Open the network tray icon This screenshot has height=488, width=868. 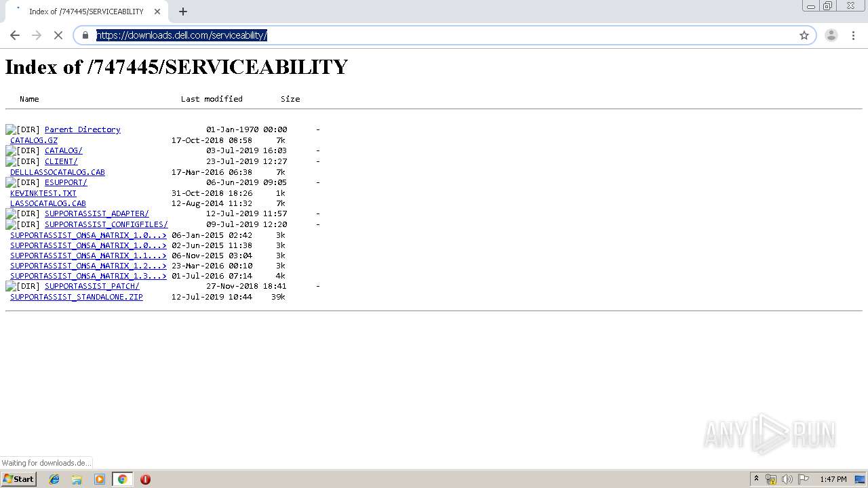tap(771, 479)
